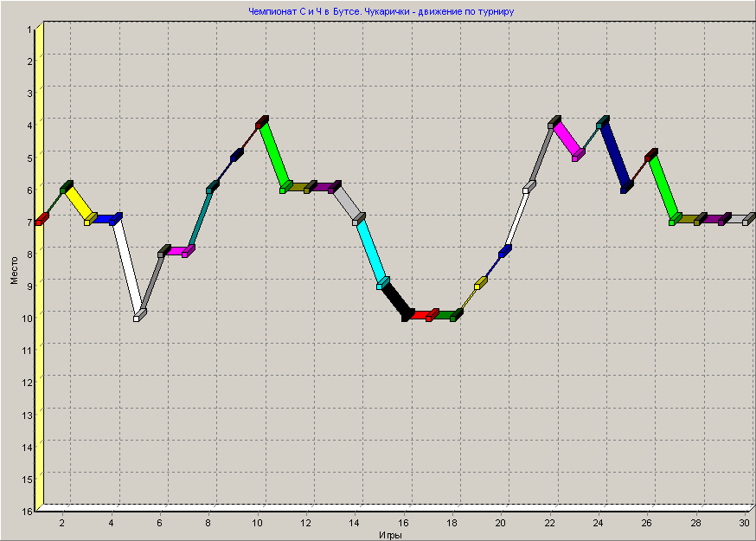Viewport: 756px width, 541px height.
Task: Select the gray peak marker at game 22
Action: pyautogui.click(x=554, y=123)
